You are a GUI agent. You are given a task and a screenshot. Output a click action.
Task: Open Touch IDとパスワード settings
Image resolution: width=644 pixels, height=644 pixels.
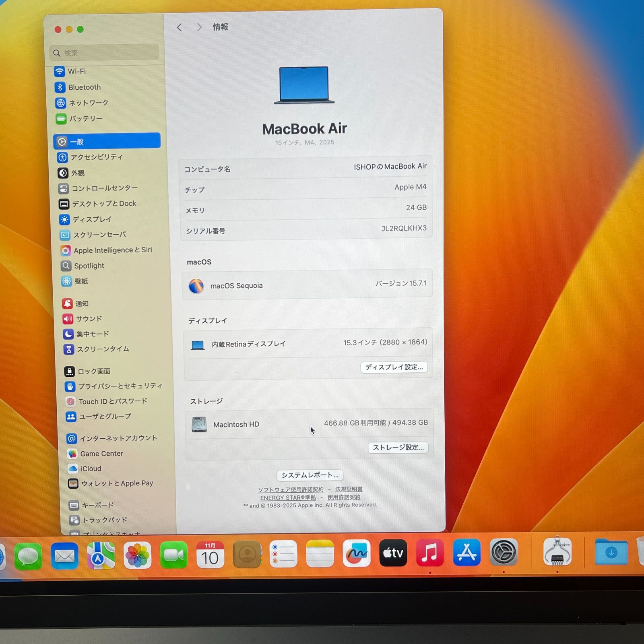pos(109,401)
